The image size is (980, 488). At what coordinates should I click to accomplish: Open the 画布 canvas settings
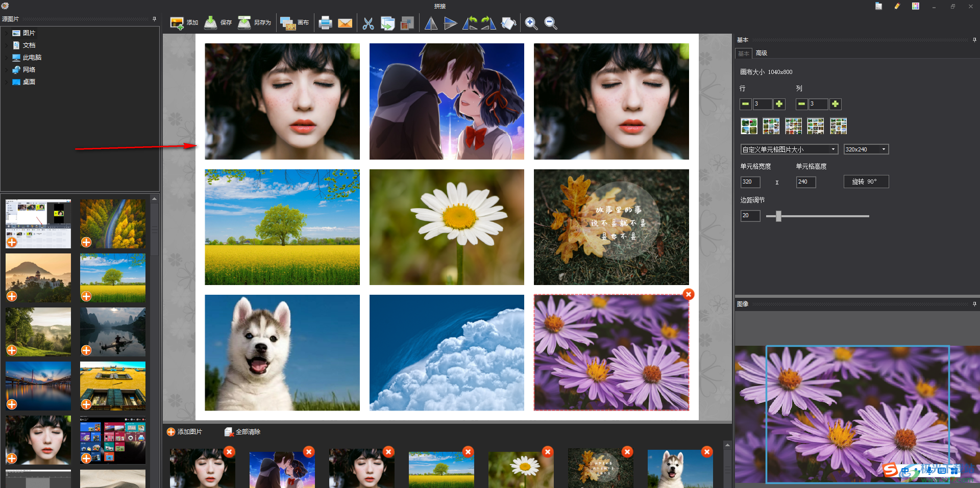point(295,23)
